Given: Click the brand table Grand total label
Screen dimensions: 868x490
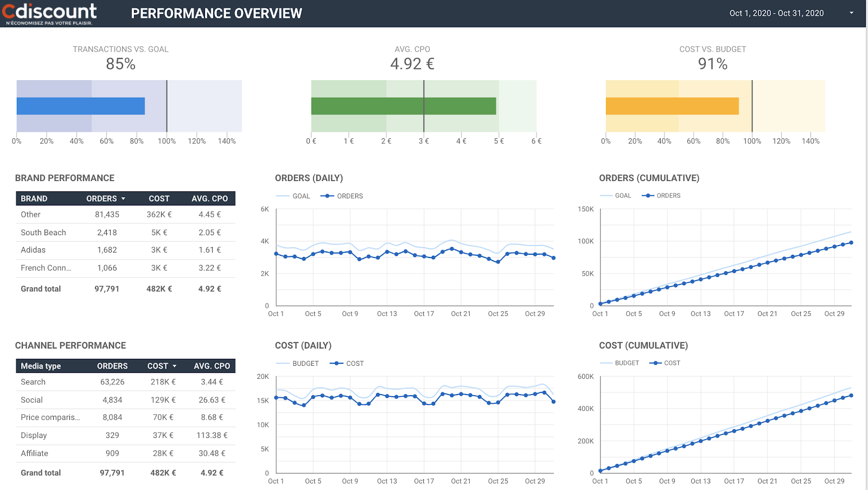Looking at the screenshot, I should pos(41,289).
